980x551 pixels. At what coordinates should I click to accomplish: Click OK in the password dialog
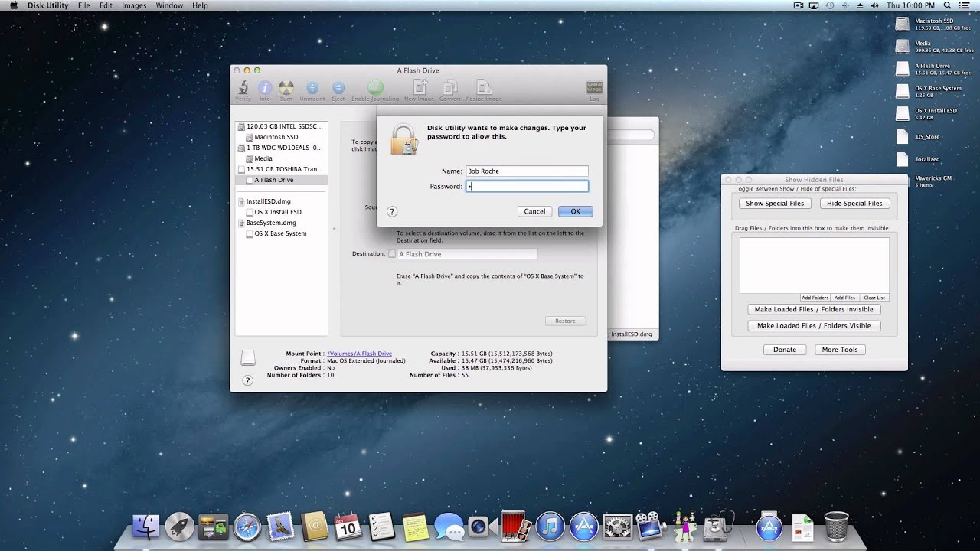576,211
